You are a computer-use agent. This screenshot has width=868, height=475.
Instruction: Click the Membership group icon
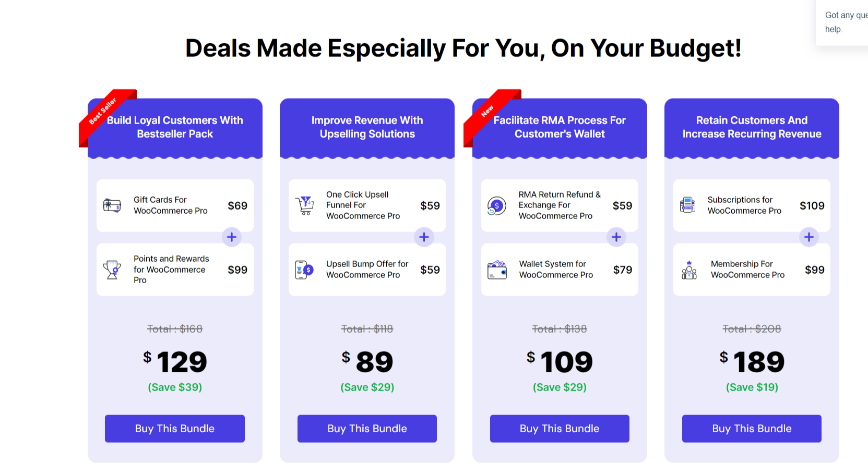click(x=689, y=270)
